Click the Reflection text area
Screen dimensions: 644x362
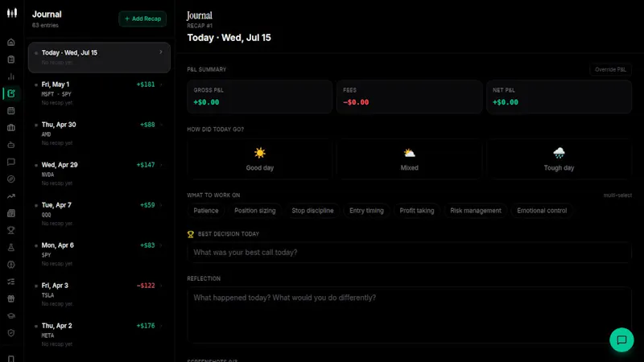point(409,315)
